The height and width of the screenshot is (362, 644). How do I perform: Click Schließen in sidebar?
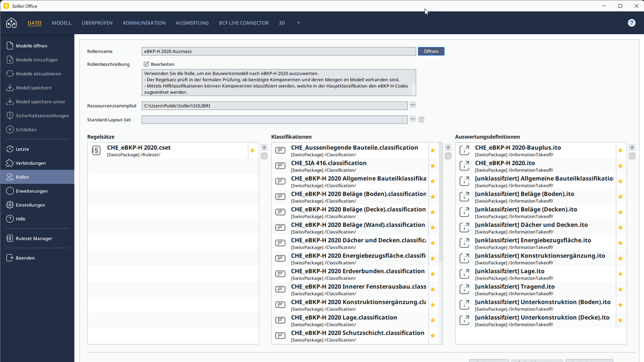37,130
